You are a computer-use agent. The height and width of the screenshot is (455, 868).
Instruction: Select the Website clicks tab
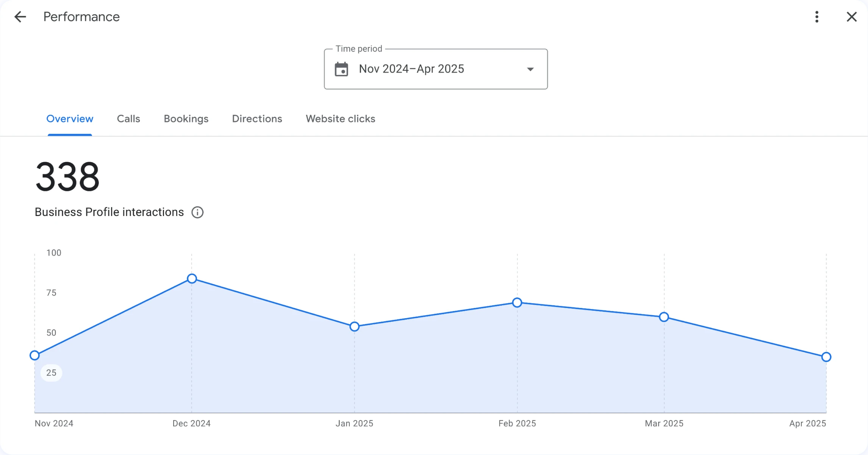click(340, 119)
